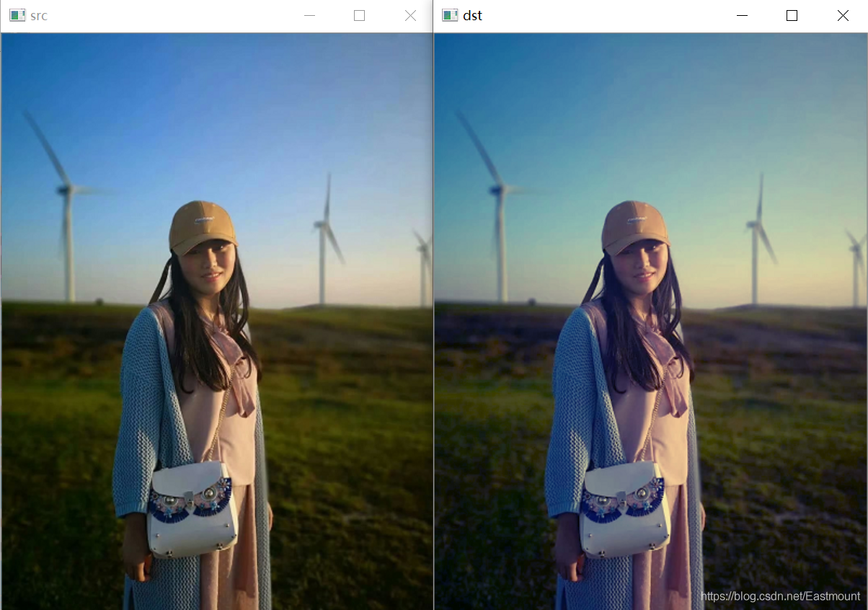Select the src window title text

39,16
